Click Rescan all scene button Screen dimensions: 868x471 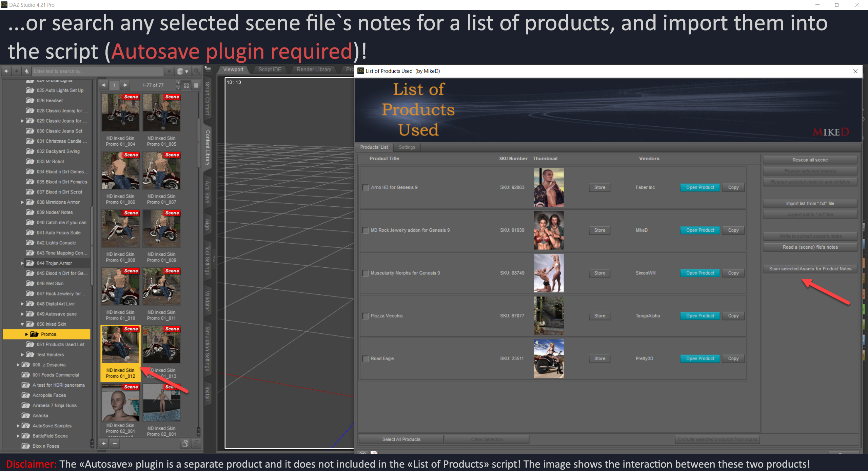810,160
